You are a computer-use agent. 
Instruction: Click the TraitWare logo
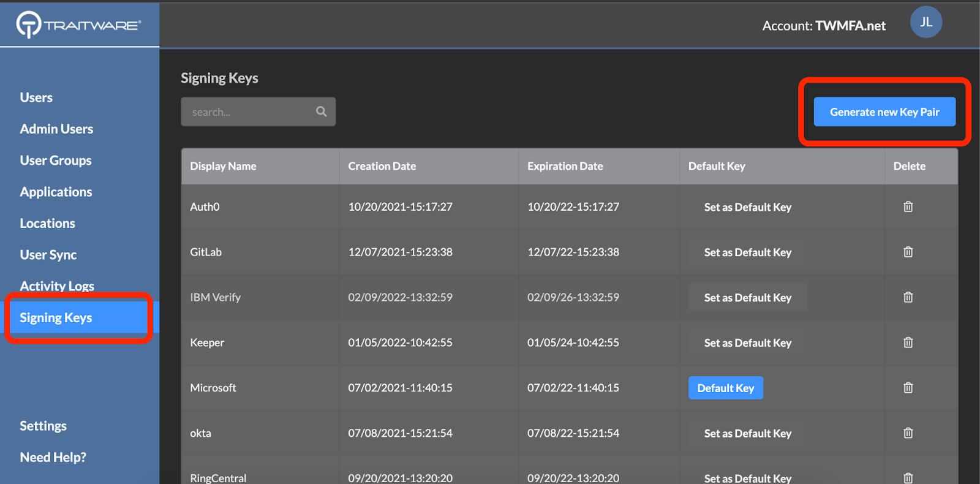78,25
